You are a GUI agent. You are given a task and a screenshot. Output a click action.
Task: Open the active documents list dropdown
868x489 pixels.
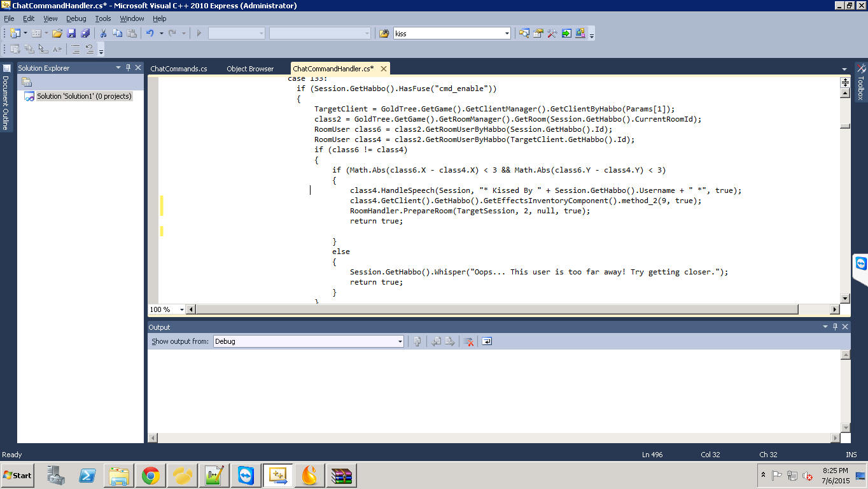tap(844, 69)
